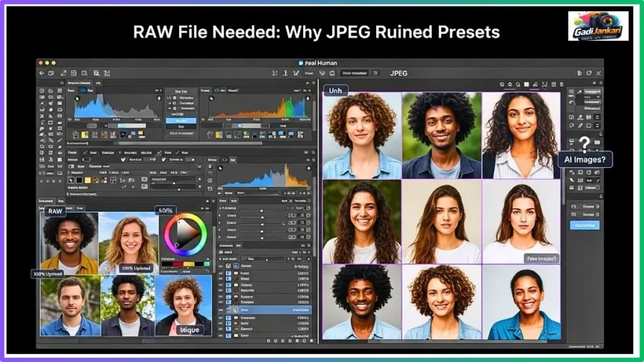Click the 'Fake Images?' label
This screenshot has height=362, width=644.
coord(541,258)
